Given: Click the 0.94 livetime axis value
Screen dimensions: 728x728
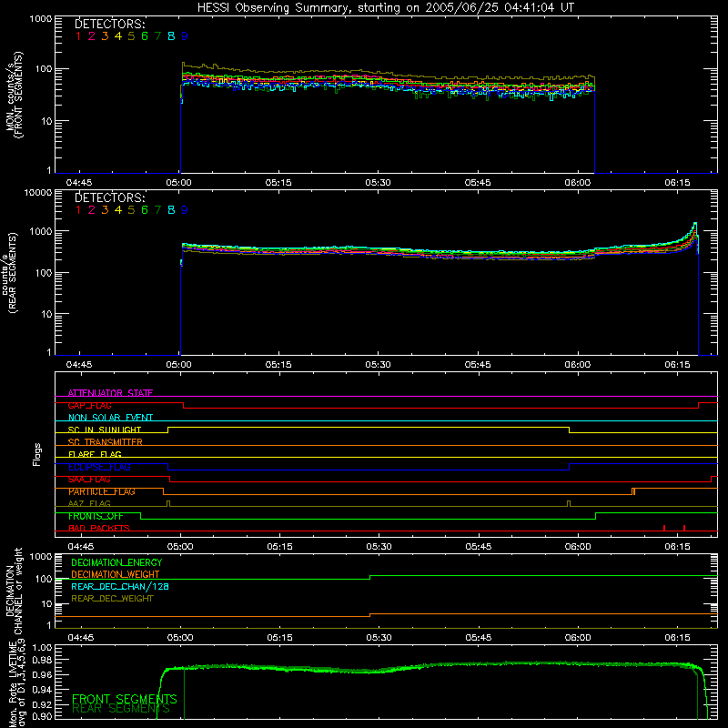Looking at the screenshot, I should coord(43,689).
